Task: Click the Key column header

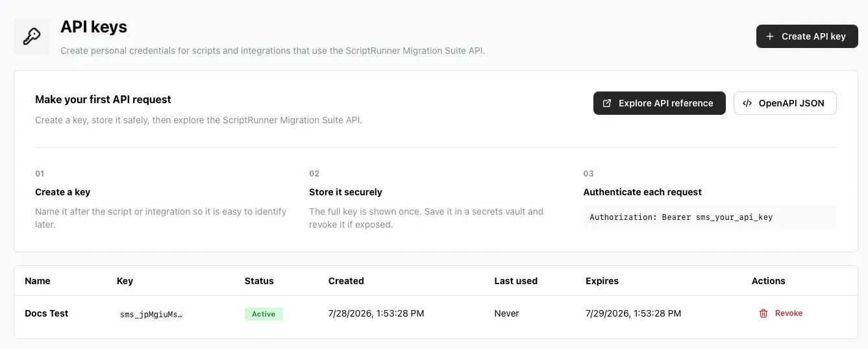Action: click(x=125, y=281)
